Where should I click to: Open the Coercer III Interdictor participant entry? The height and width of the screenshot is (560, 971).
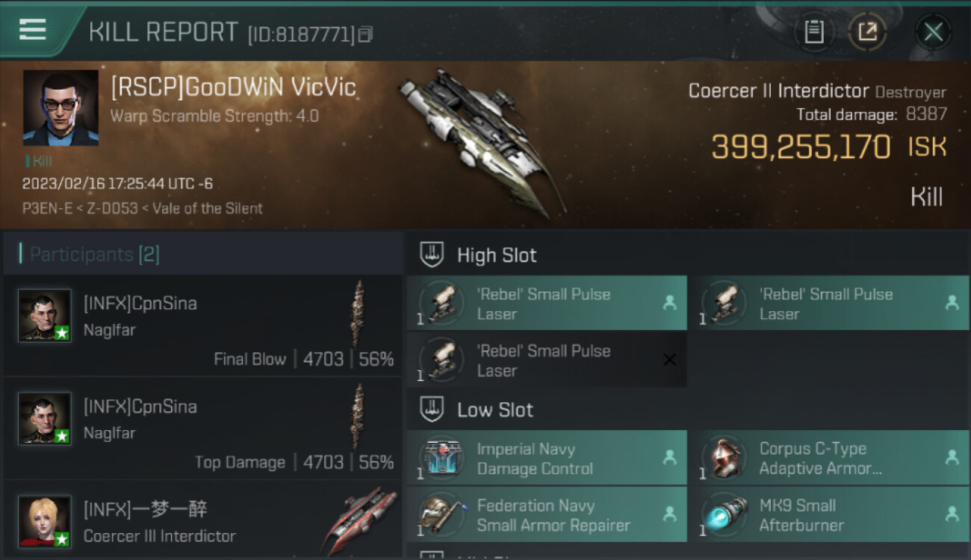click(x=203, y=521)
